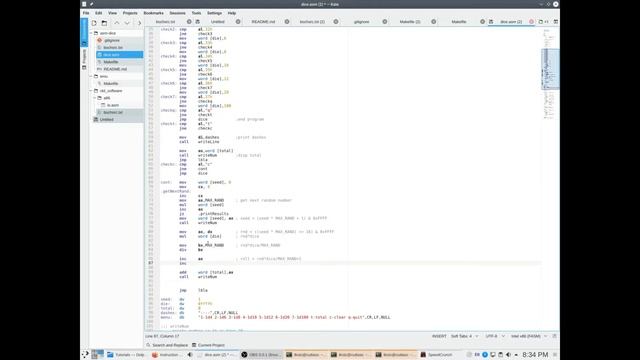Toggle the Projects side panel tab
Viewport: 640px width, 360px height.
point(84,59)
